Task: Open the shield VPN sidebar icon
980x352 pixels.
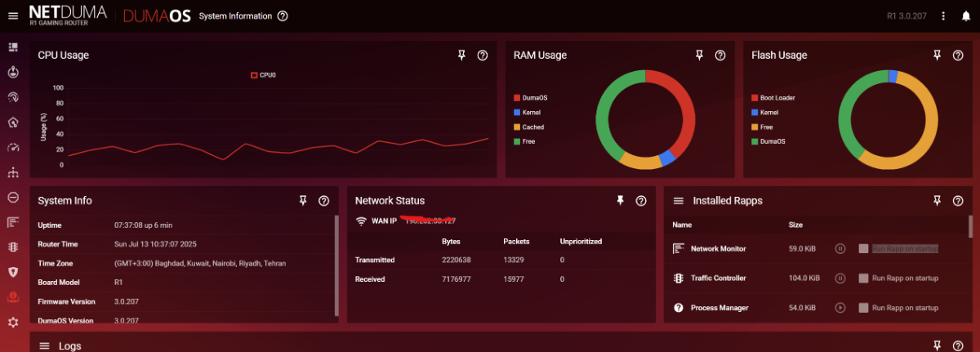Action: [12, 272]
